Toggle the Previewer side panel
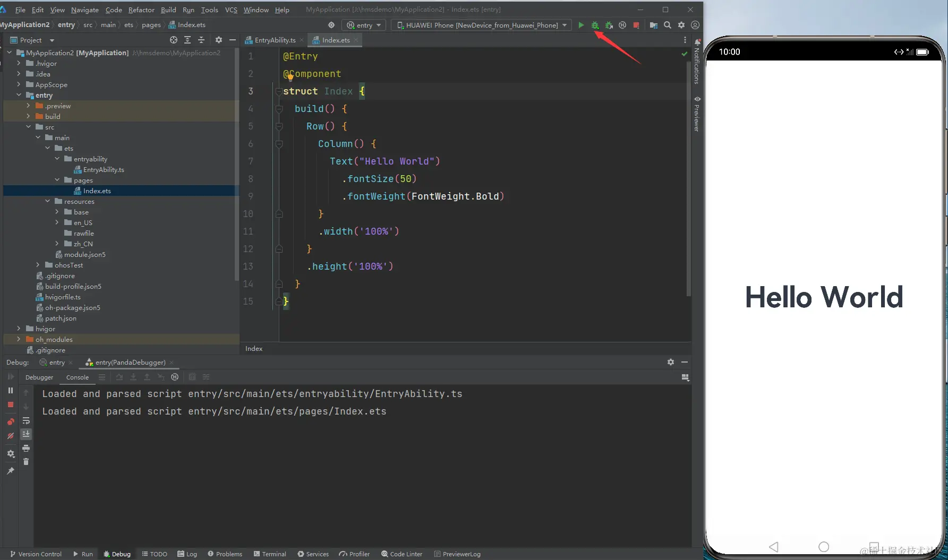Screen dimensions: 948x560 (x=697, y=114)
